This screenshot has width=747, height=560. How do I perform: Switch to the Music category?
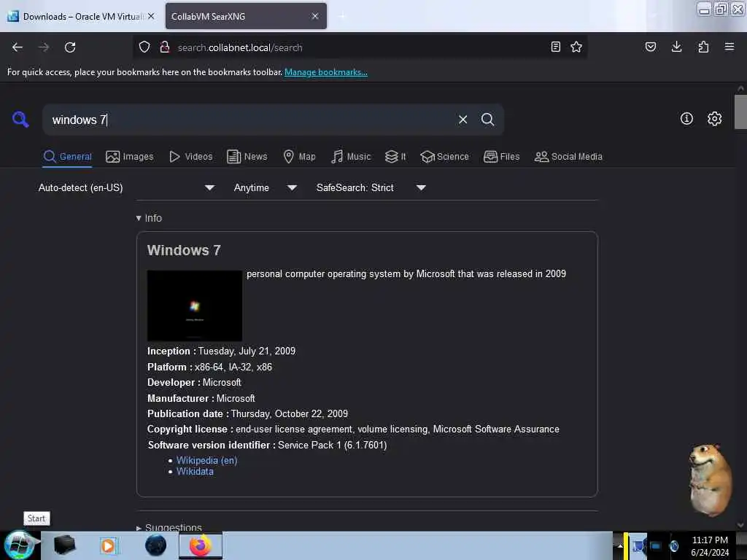(x=351, y=157)
